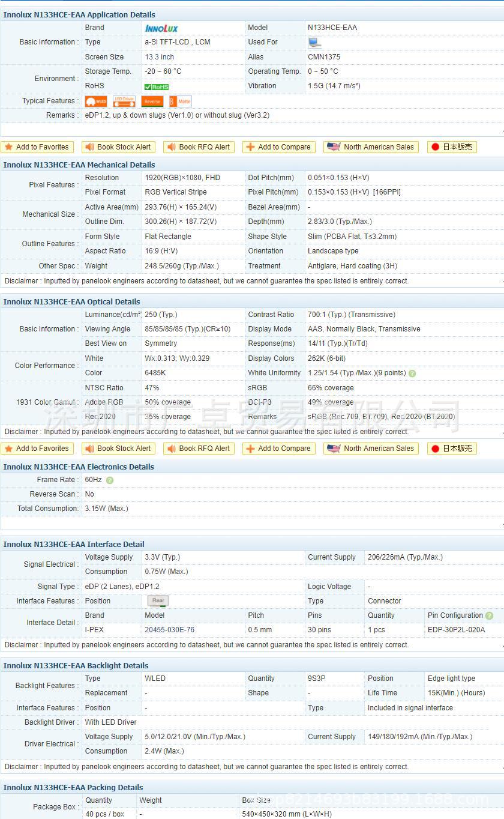Click help icon beside White Uniformity value

coord(412,373)
